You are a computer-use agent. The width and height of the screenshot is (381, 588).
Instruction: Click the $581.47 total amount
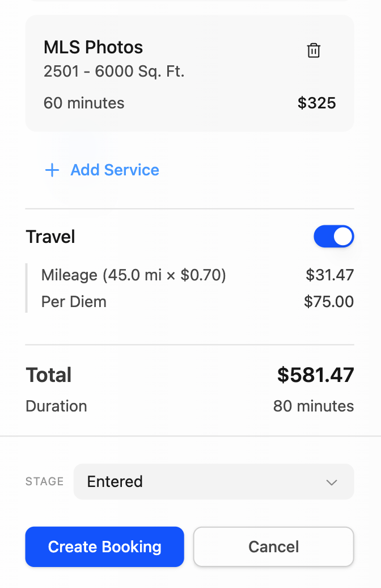tap(315, 375)
